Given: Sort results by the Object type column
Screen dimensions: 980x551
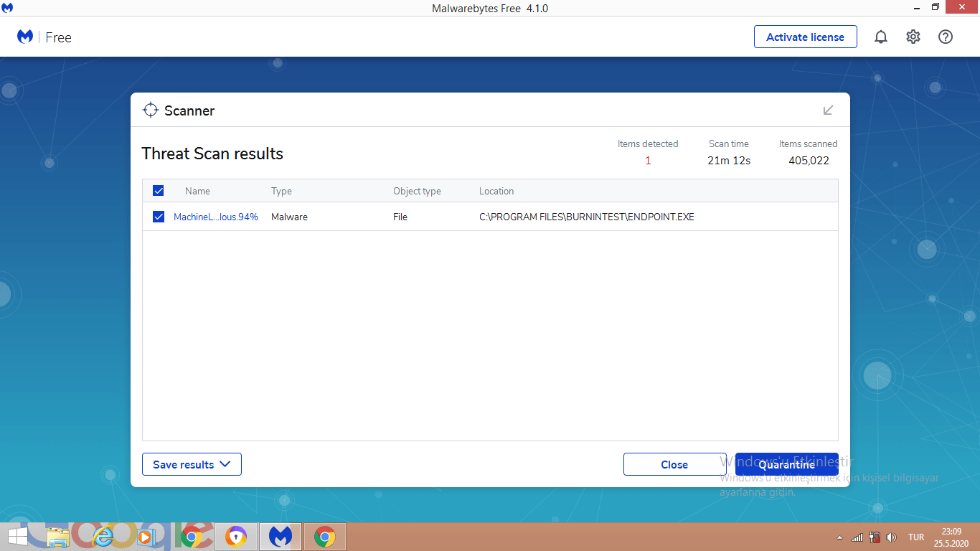Looking at the screenshot, I should [417, 192].
